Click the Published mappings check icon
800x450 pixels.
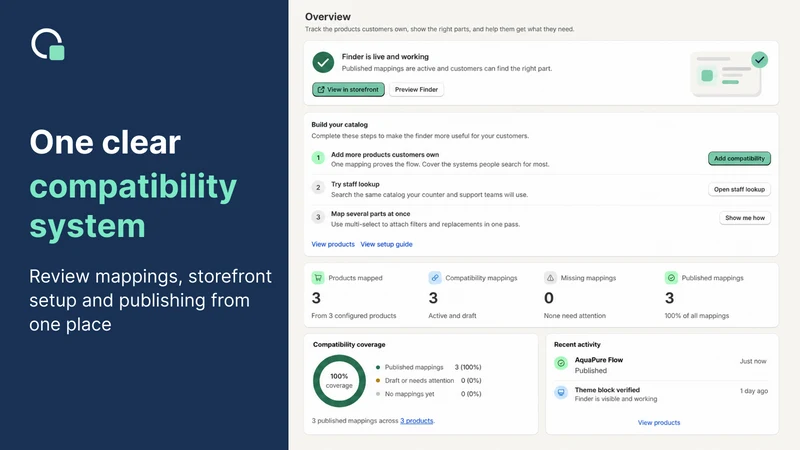click(671, 278)
